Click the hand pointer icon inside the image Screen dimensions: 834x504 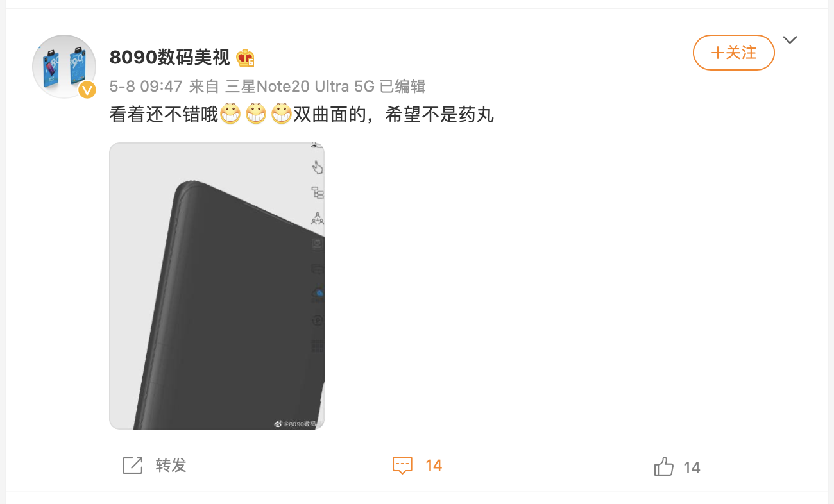point(318,167)
